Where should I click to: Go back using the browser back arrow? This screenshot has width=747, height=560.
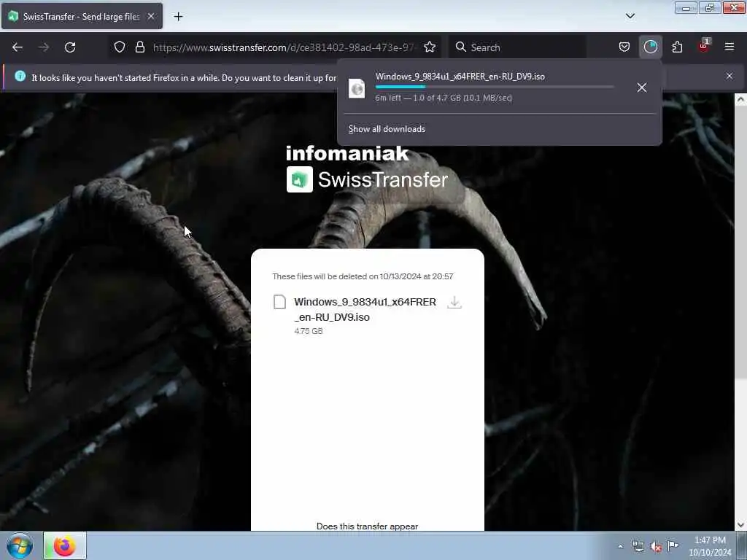[18, 47]
